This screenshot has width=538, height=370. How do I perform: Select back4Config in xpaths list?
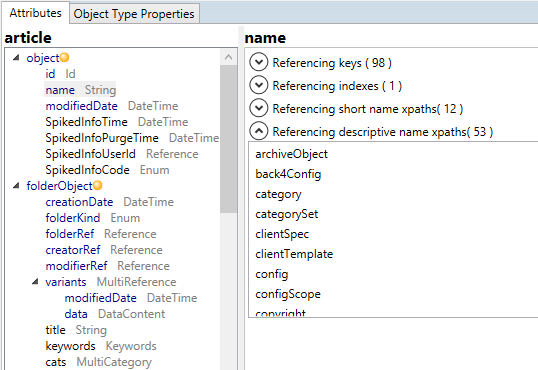[288, 174]
